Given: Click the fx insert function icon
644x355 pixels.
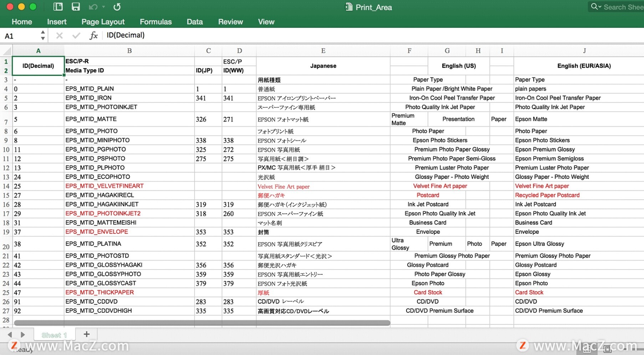Looking at the screenshot, I should click(x=93, y=35).
